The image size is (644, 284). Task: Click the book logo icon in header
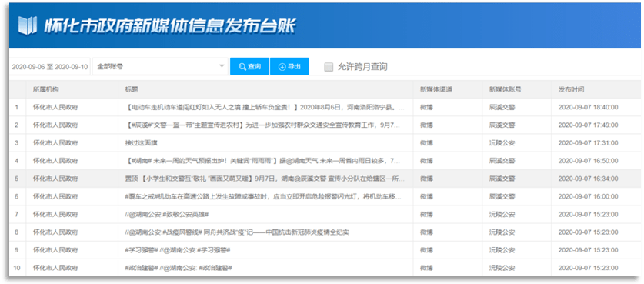pyautogui.click(x=27, y=25)
